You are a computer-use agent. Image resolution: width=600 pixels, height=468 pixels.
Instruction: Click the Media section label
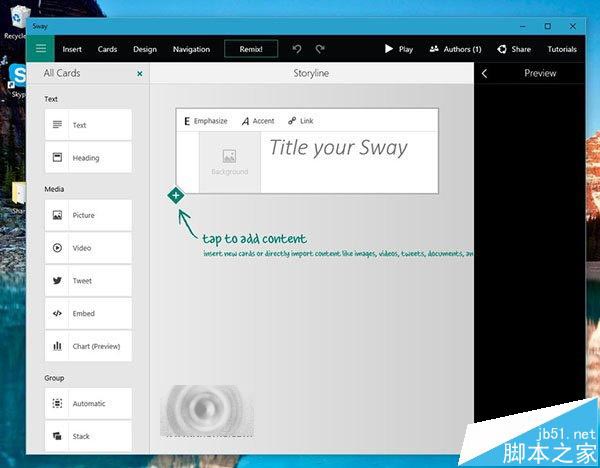click(54, 189)
